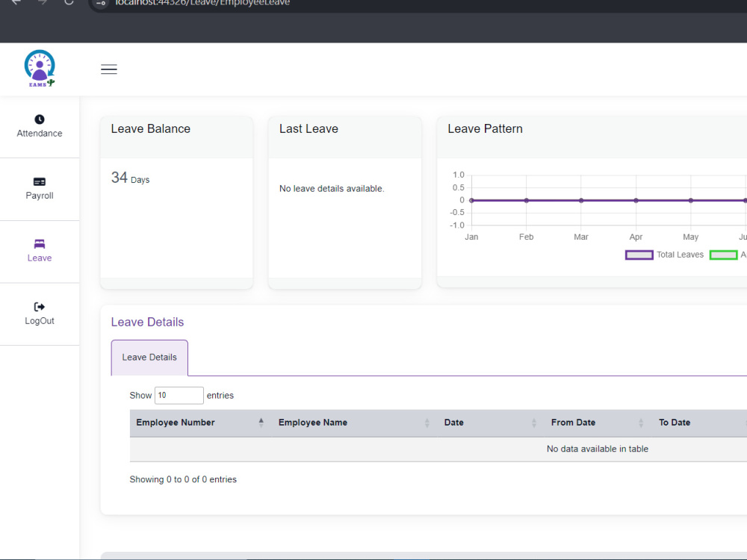Click the 34 Days leave balance value

[130, 178]
